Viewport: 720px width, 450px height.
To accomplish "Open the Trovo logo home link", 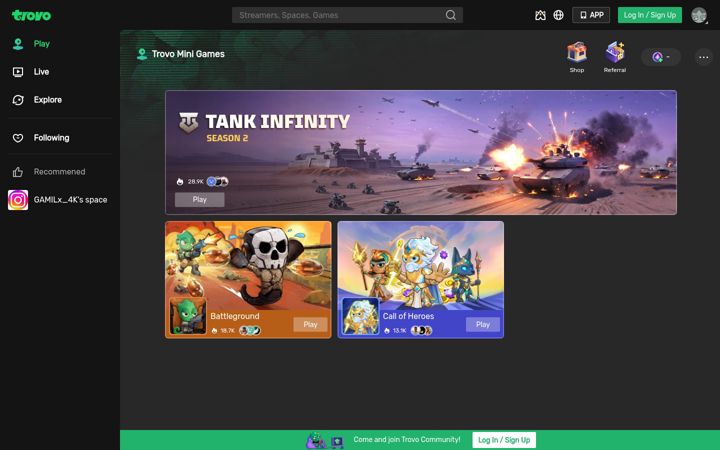I will (31, 15).
